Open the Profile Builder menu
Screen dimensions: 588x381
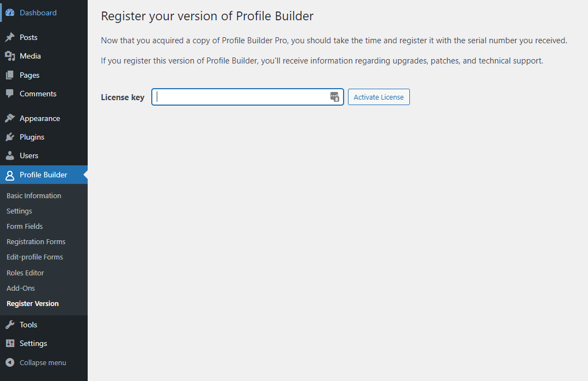pyautogui.click(x=44, y=175)
